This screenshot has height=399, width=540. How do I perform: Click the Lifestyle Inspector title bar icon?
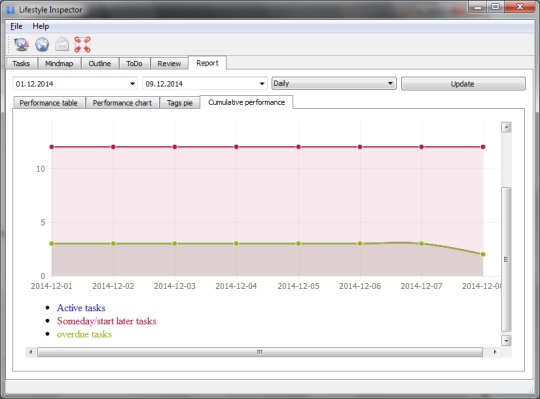point(11,10)
